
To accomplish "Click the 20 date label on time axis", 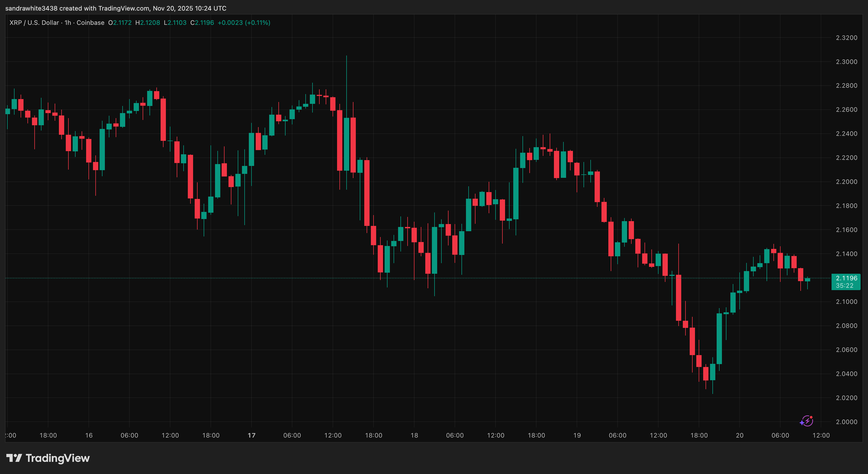I will 740,435.
